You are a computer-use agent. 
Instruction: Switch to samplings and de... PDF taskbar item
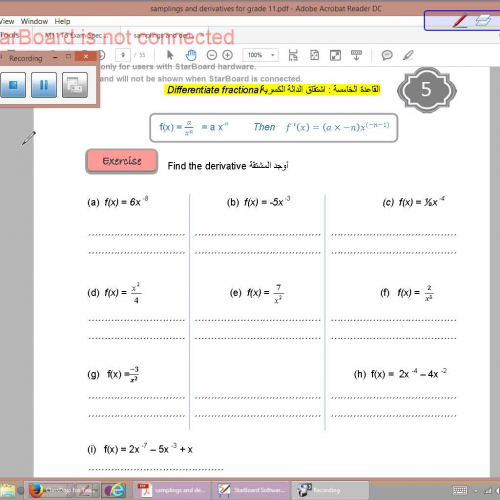tap(172, 490)
